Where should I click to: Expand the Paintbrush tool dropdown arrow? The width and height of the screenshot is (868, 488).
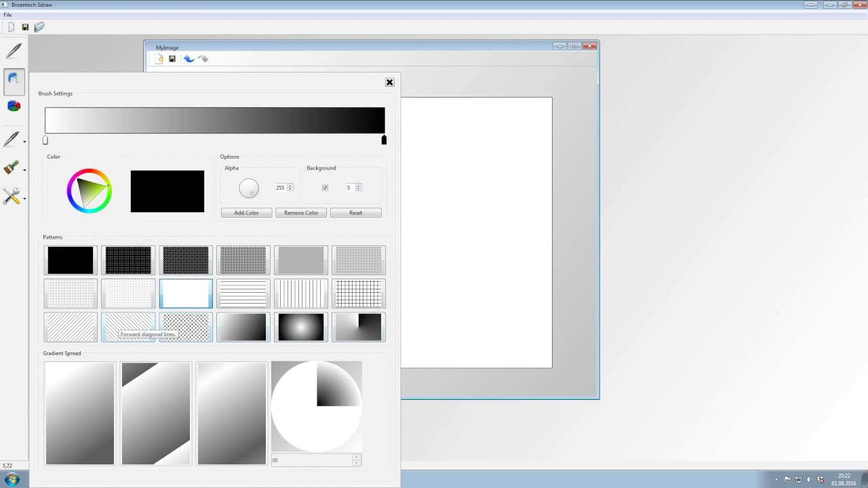pos(25,171)
